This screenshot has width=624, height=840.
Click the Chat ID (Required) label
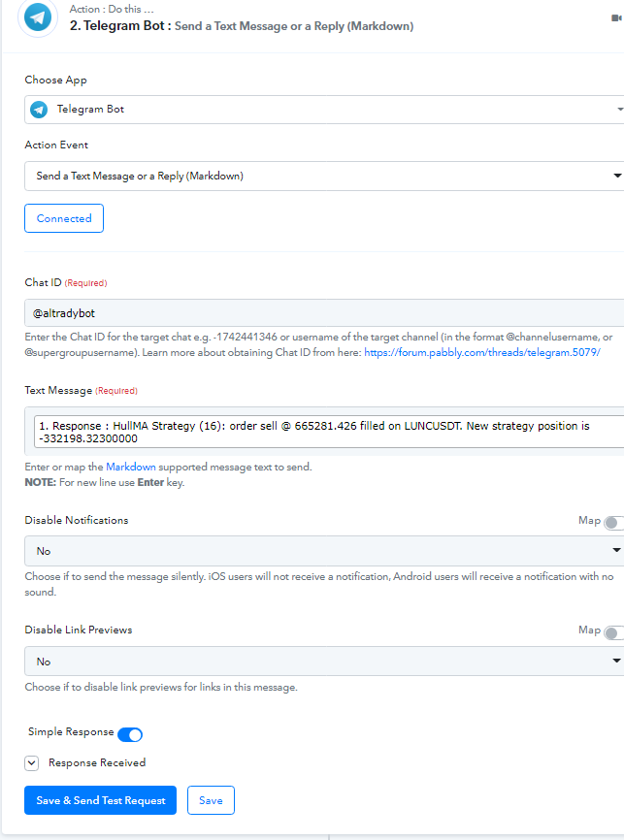66,282
